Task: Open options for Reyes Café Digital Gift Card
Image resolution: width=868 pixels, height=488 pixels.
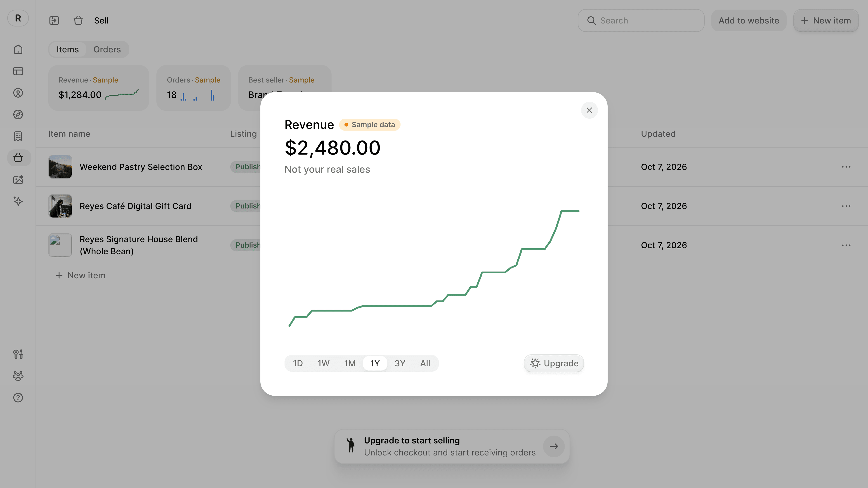Action: (x=846, y=206)
